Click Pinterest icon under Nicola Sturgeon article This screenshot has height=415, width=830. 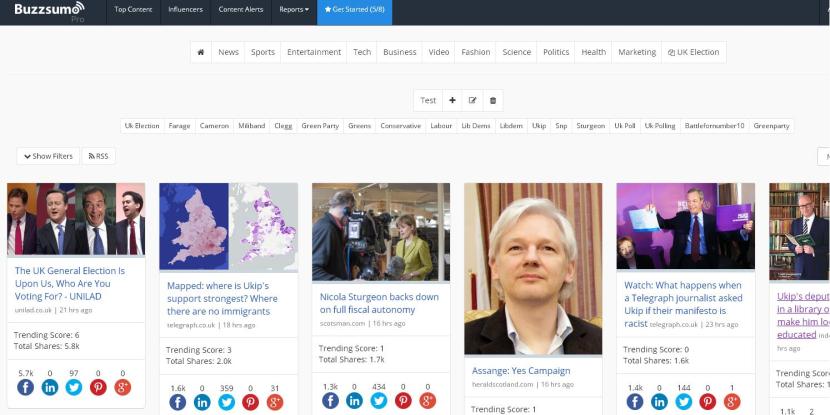pos(403,401)
